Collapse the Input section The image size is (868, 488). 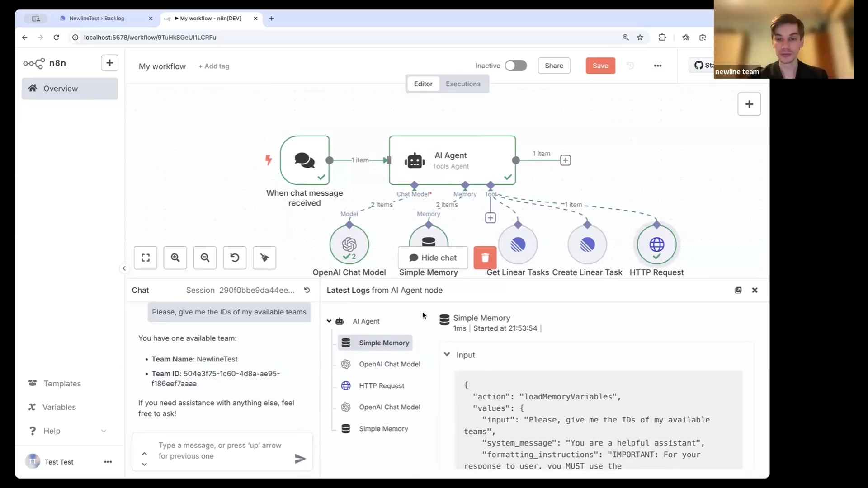447,355
